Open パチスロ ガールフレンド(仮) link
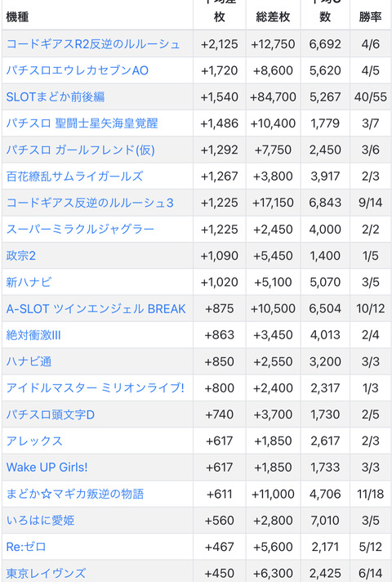 [81, 150]
